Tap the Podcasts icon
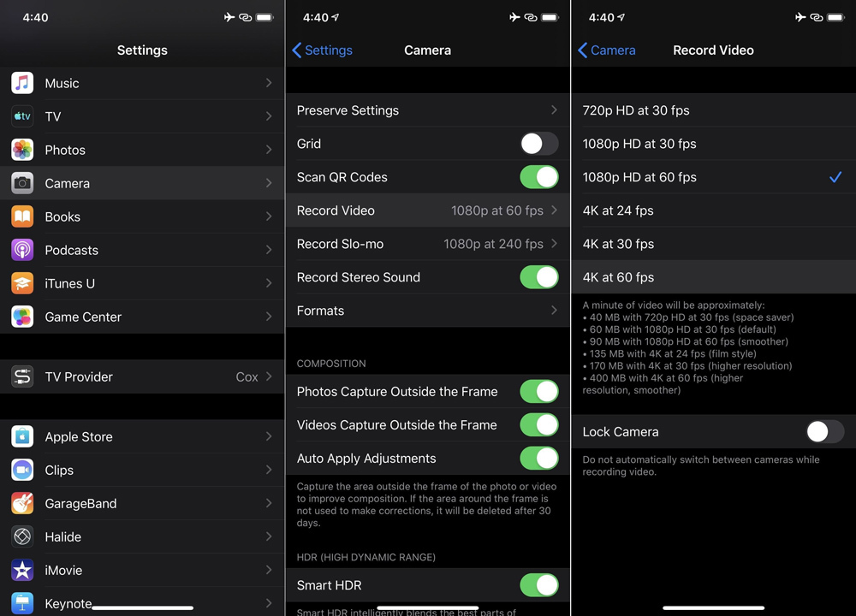Image resolution: width=856 pixels, height=616 pixels. (x=22, y=250)
